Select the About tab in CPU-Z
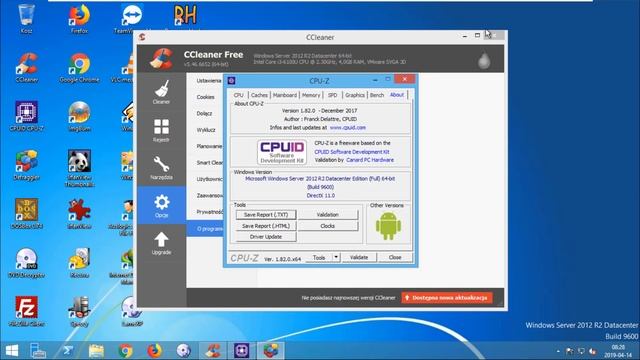 pos(397,95)
